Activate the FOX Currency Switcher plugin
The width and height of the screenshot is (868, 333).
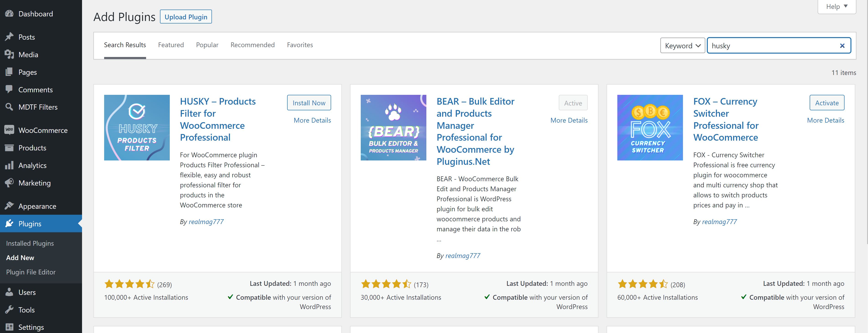[x=827, y=103]
